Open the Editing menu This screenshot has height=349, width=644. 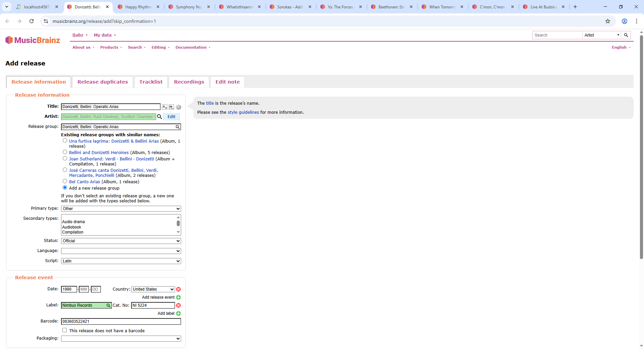(x=161, y=47)
